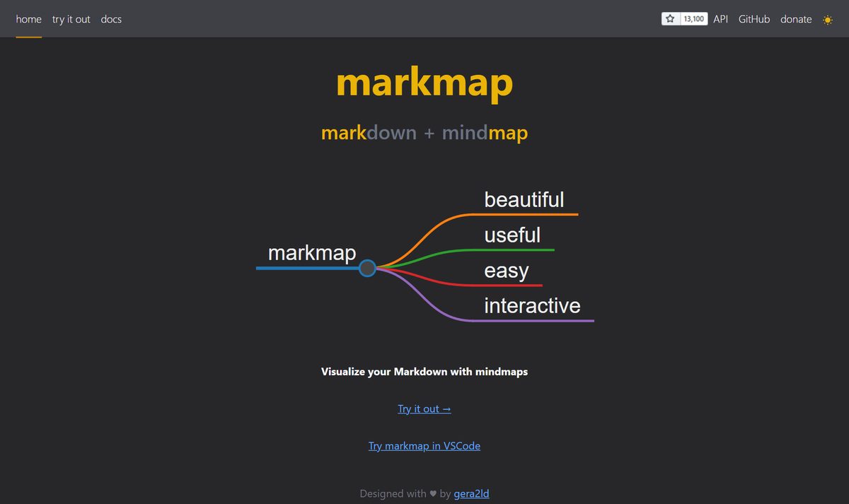Visit the gera2ld author link
Screen dimensions: 849x504
[471, 493]
